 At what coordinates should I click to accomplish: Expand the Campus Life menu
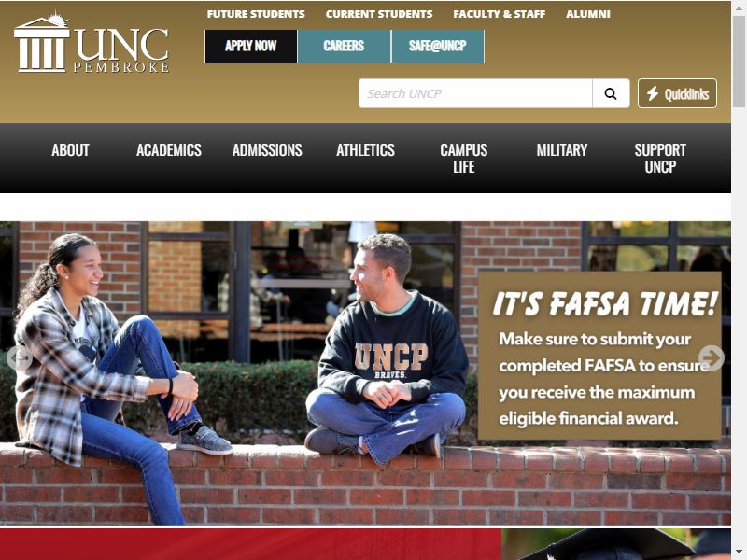[463, 158]
